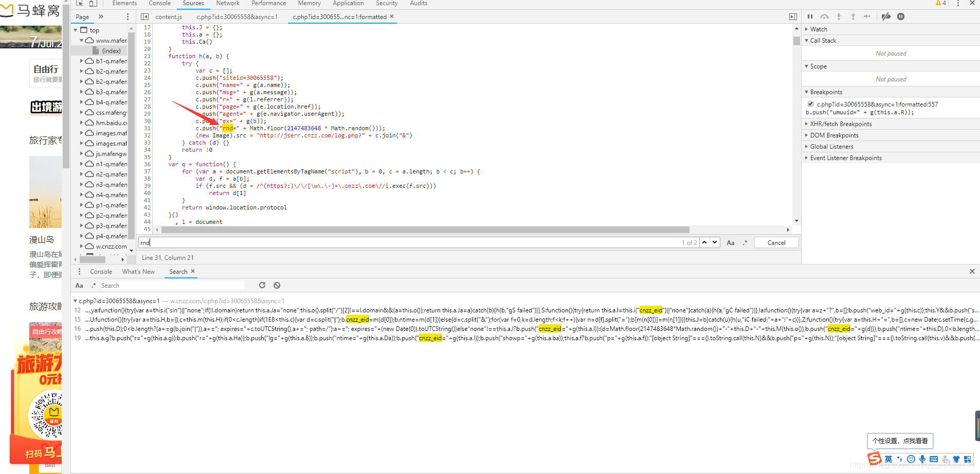The image size is (980, 474).
Task: Click the code editor horizontal scrollbar
Action: (425, 230)
